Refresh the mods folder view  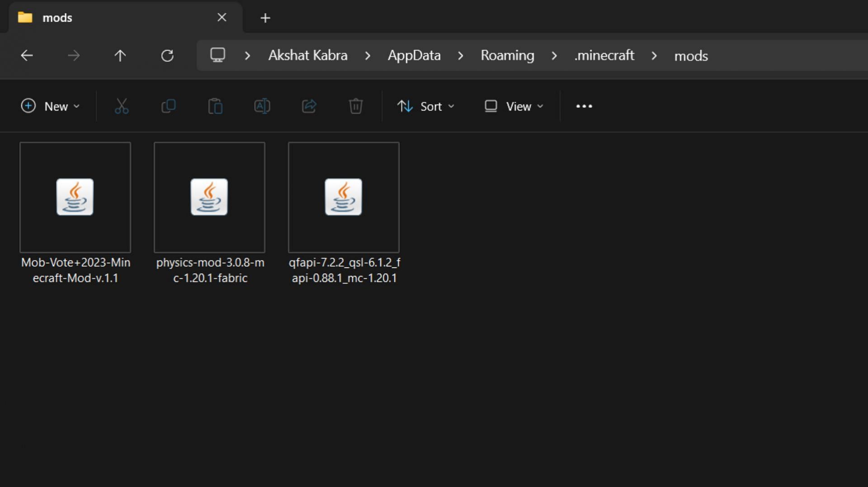coord(167,56)
